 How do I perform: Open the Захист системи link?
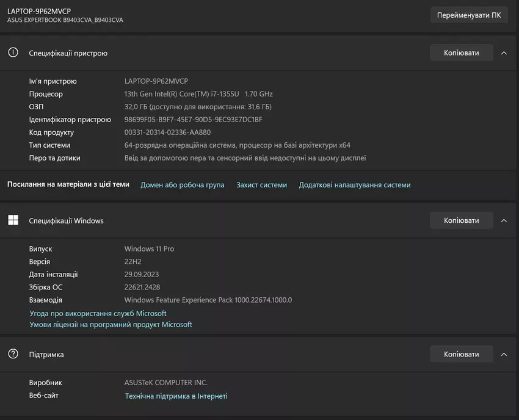261,185
